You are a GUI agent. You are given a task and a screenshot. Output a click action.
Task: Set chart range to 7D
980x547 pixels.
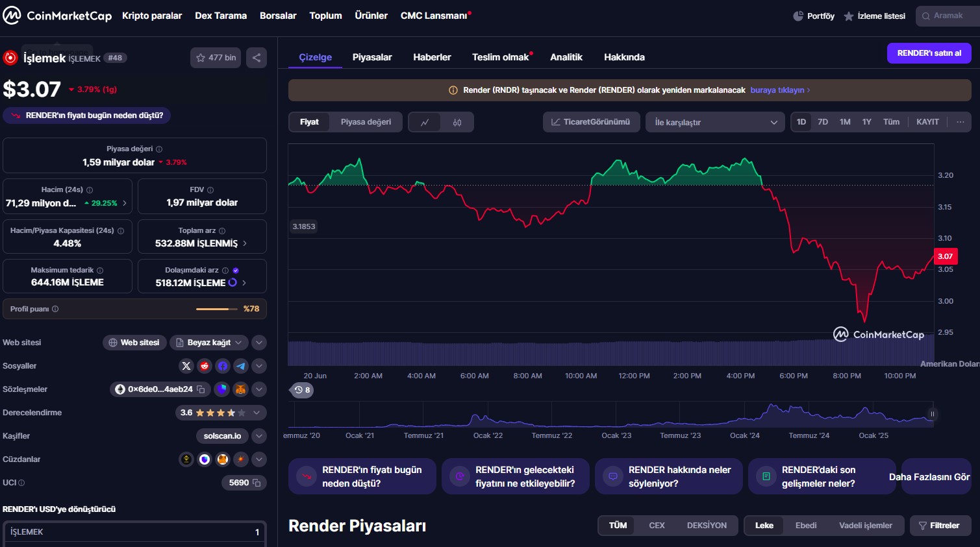coord(823,122)
